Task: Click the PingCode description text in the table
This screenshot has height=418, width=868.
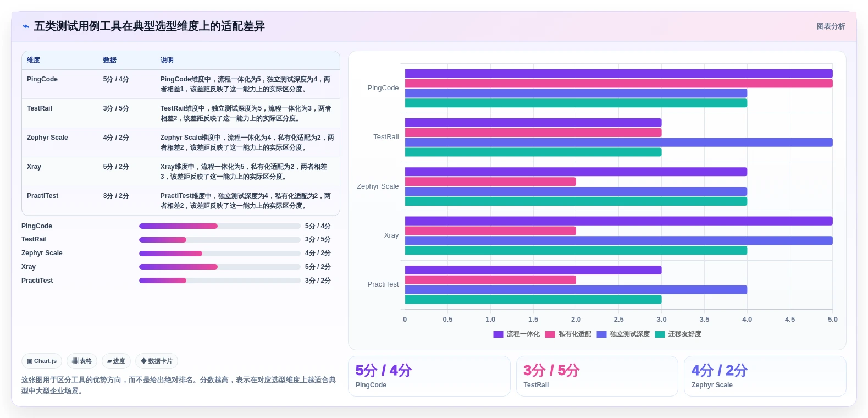Action: point(246,84)
